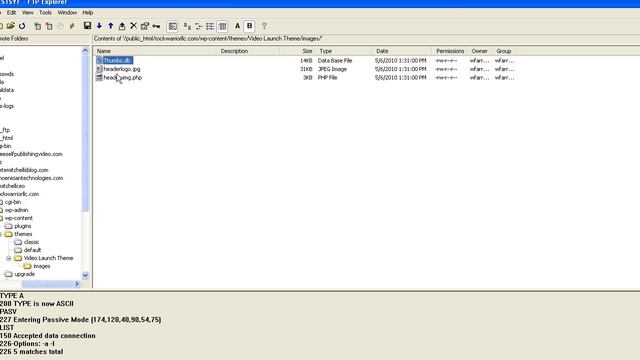Viewport: 640px width, 360px height.
Task: Click the folder tree vertical scrollbar thumb
Action: pos(85,133)
